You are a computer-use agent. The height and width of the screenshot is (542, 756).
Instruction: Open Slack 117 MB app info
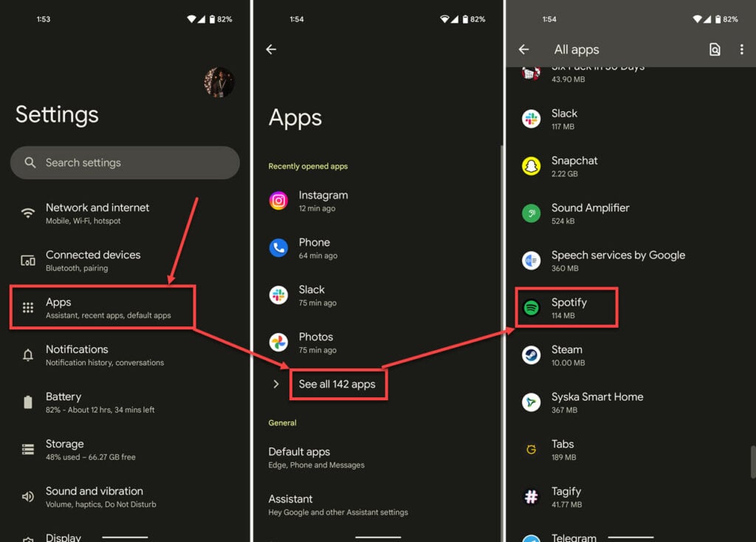[629, 119]
